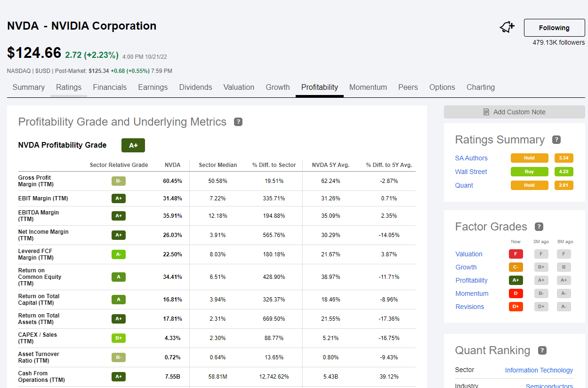This screenshot has height=388, width=588.
Task: Click the Quant 2.81 score
Action: pos(564,185)
